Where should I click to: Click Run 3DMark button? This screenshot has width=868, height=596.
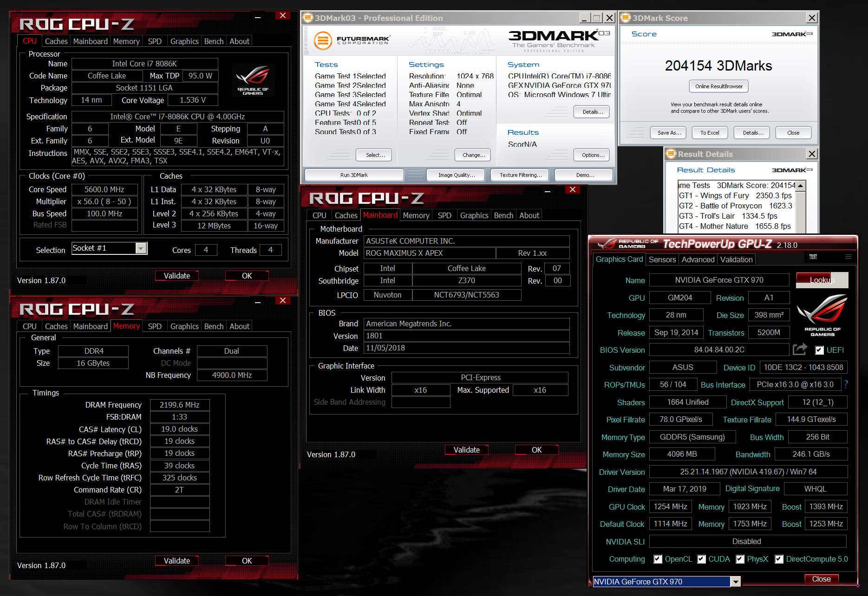click(354, 175)
